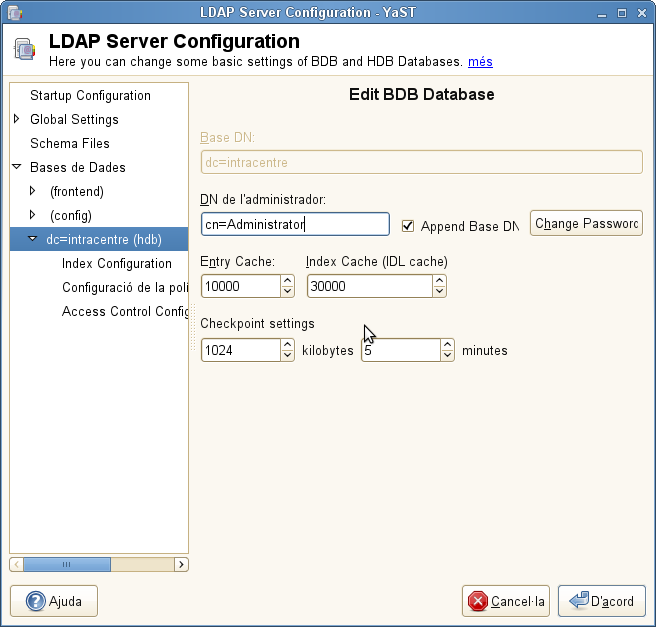
Task: Collapse the dc=intracentre (hdb) node
Action: click(x=33, y=240)
